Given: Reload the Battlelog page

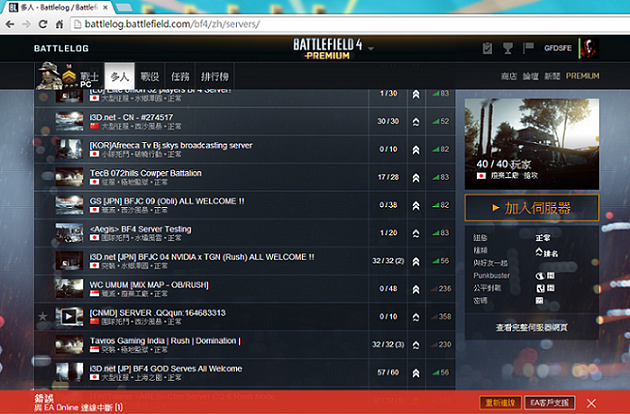Looking at the screenshot, I should tap(43, 25).
